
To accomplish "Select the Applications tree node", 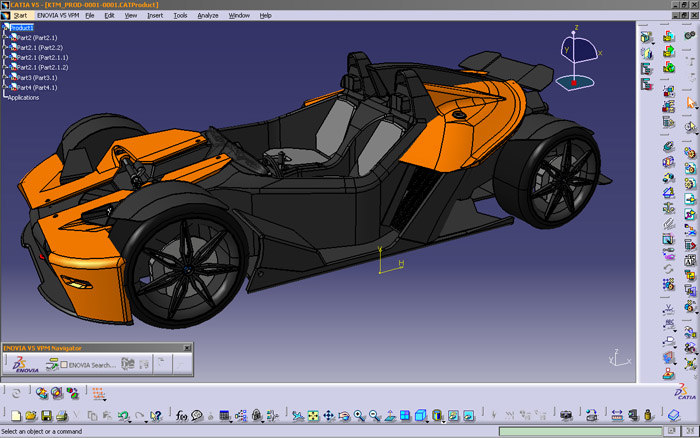I will coord(23,97).
